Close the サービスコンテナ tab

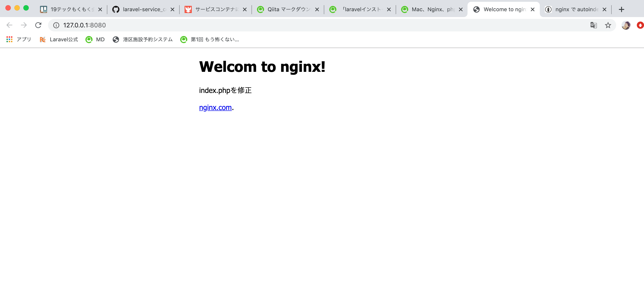click(245, 9)
